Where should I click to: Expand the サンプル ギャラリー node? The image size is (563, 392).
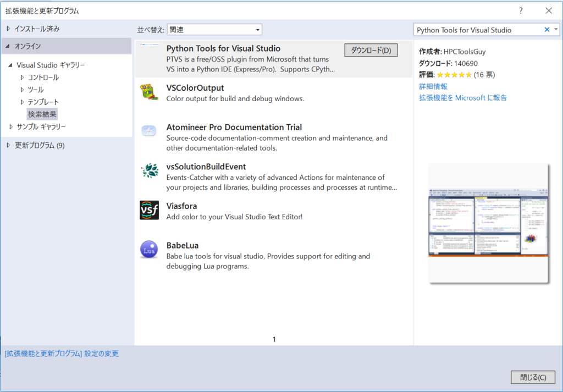[11, 126]
